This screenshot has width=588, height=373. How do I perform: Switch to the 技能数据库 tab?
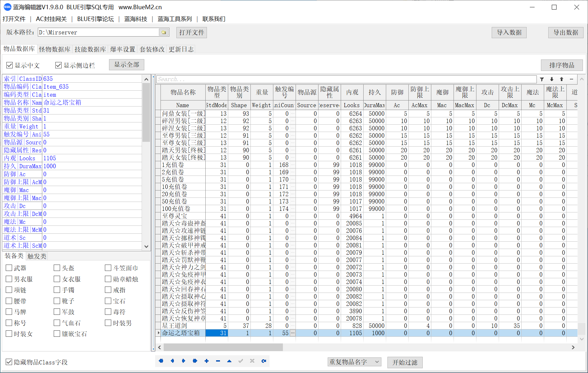[90, 49]
